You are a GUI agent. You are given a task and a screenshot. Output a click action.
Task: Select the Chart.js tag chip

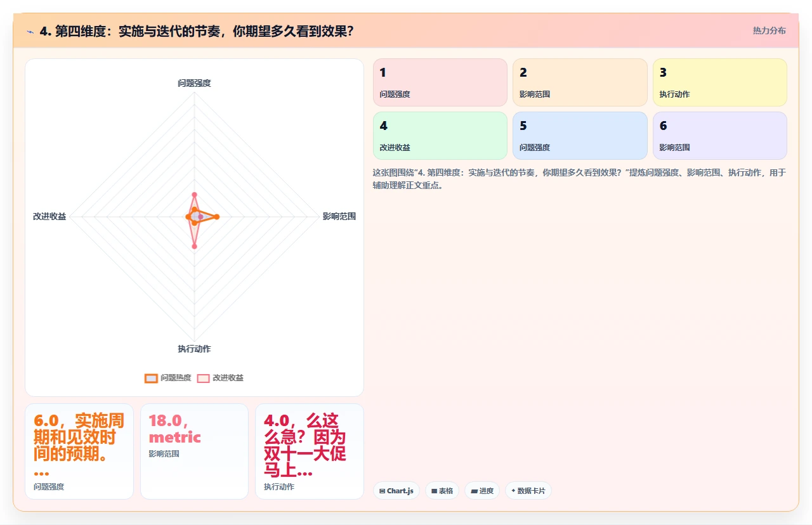coord(396,491)
